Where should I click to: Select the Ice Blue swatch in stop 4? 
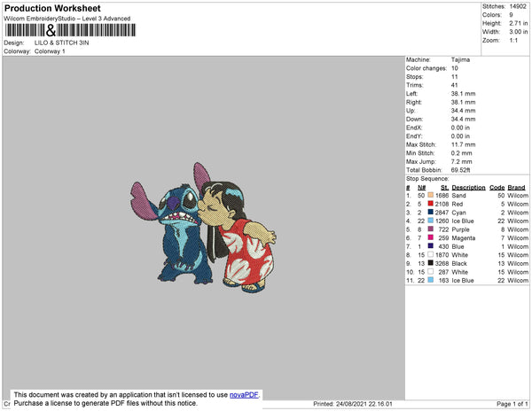[431, 221]
